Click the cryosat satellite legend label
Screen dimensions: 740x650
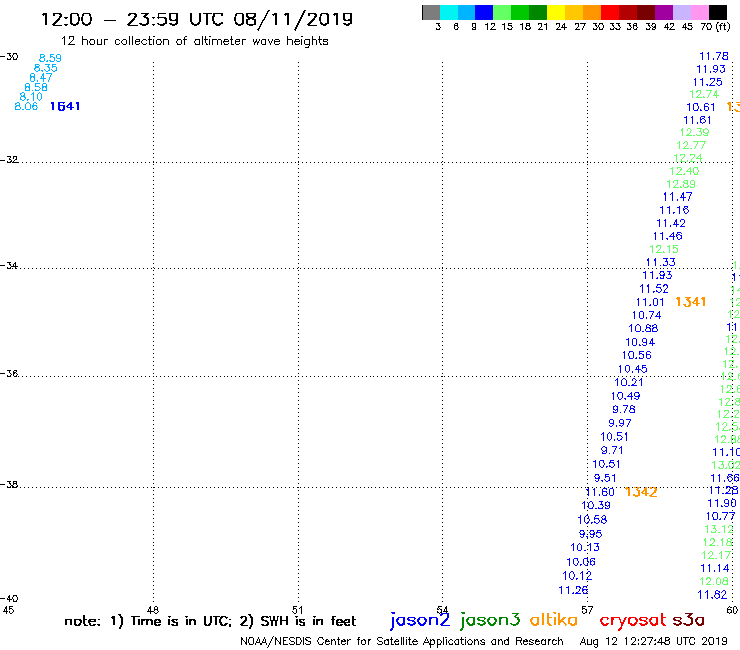632,621
